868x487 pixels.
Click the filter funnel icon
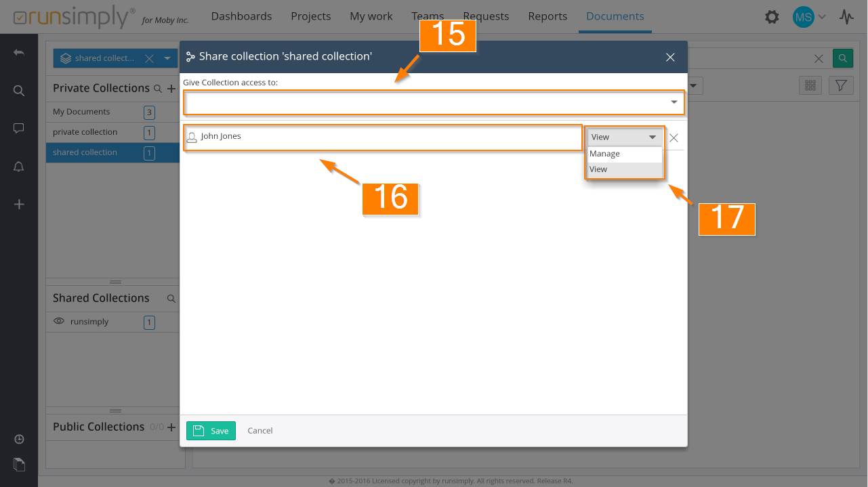point(841,85)
